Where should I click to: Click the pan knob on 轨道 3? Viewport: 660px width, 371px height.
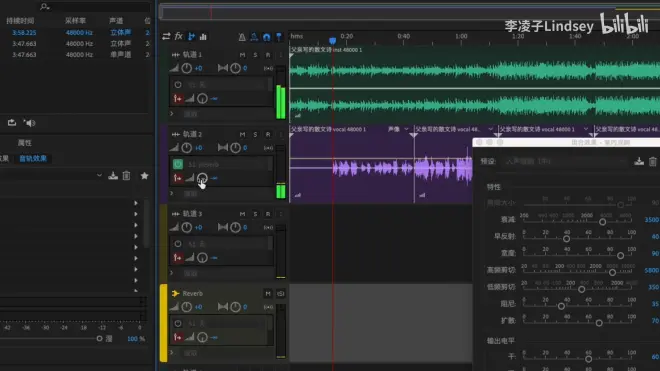click(235, 227)
